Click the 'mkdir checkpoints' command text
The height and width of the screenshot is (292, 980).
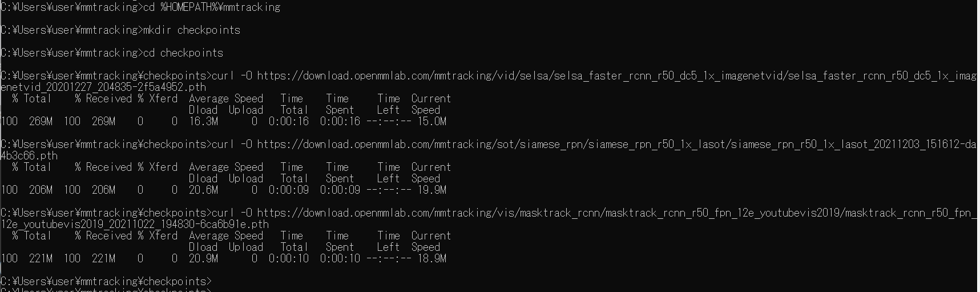[x=191, y=30]
